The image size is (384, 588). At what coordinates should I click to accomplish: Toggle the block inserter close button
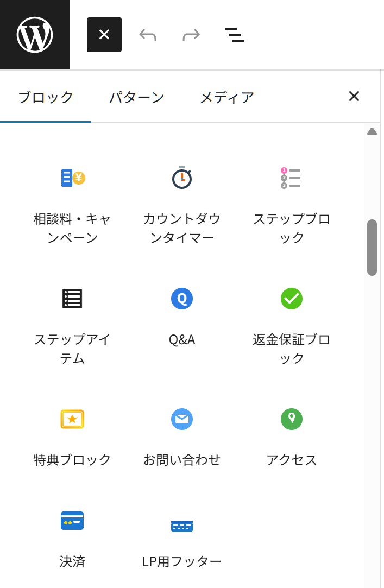click(104, 35)
